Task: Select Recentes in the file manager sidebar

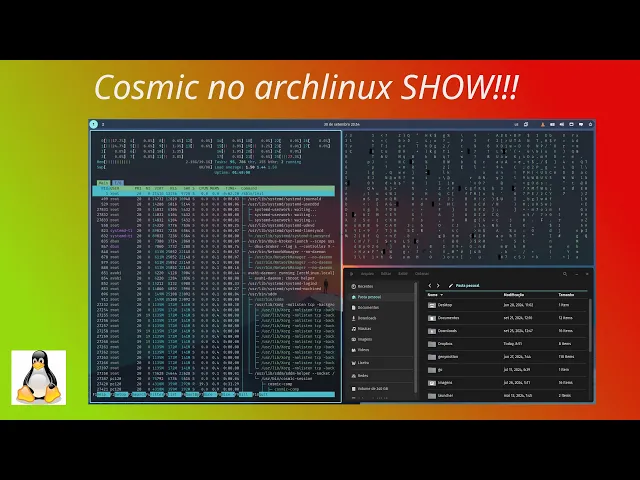Action: (x=382, y=287)
